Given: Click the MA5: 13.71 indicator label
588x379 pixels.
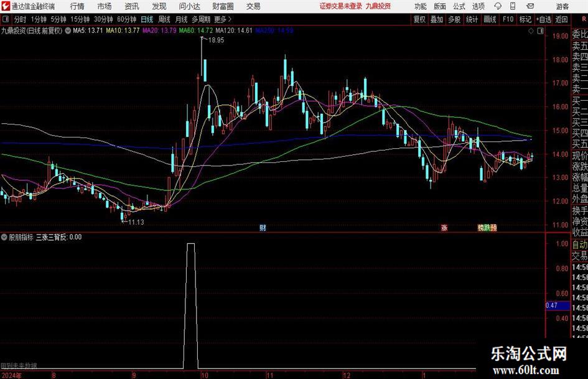Looking at the screenshot, I should 88,30.
